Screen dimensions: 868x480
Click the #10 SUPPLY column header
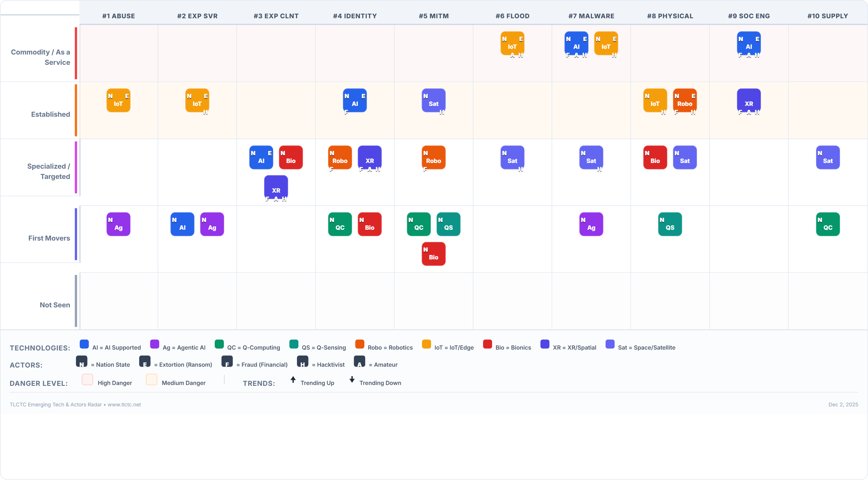(x=827, y=16)
